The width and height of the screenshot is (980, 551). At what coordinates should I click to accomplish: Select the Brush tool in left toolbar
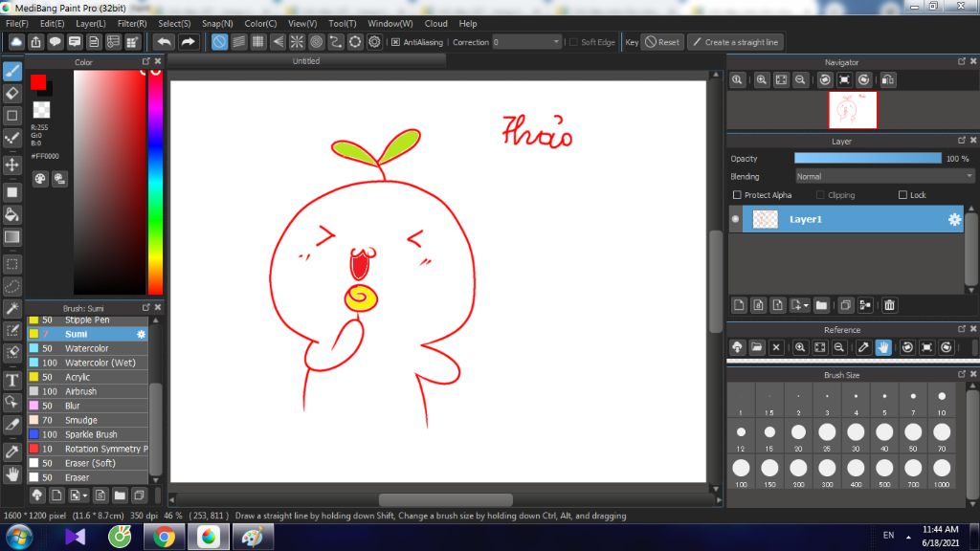(x=12, y=71)
